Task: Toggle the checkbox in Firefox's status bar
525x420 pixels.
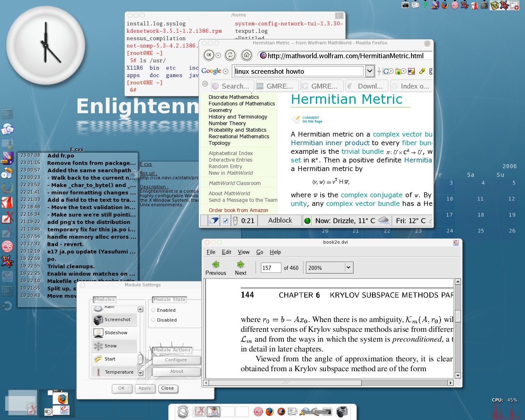Action: point(226,221)
